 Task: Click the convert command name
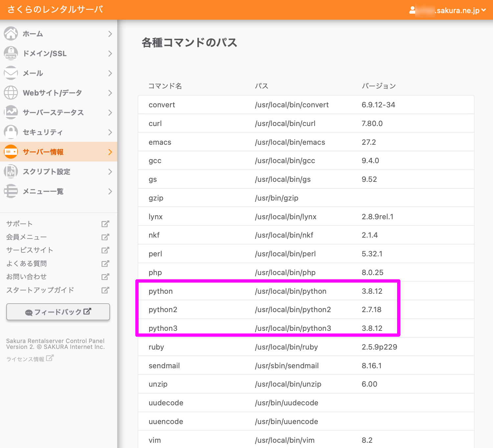pyautogui.click(x=162, y=105)
